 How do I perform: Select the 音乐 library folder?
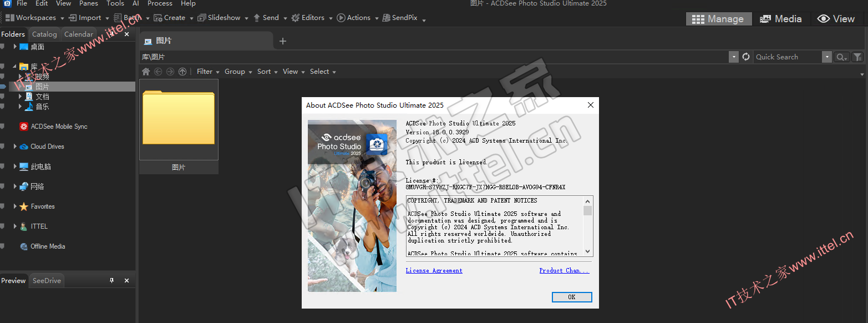coord(37,107)
